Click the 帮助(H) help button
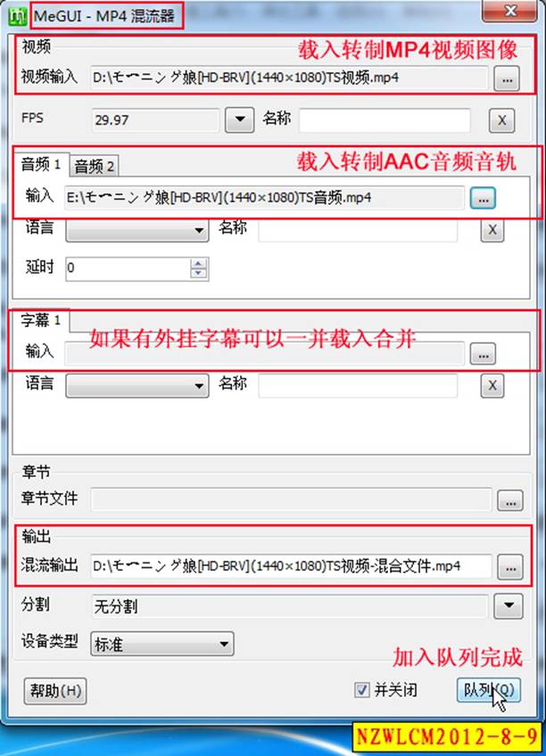The image size is (546, 756). [55, 691]
